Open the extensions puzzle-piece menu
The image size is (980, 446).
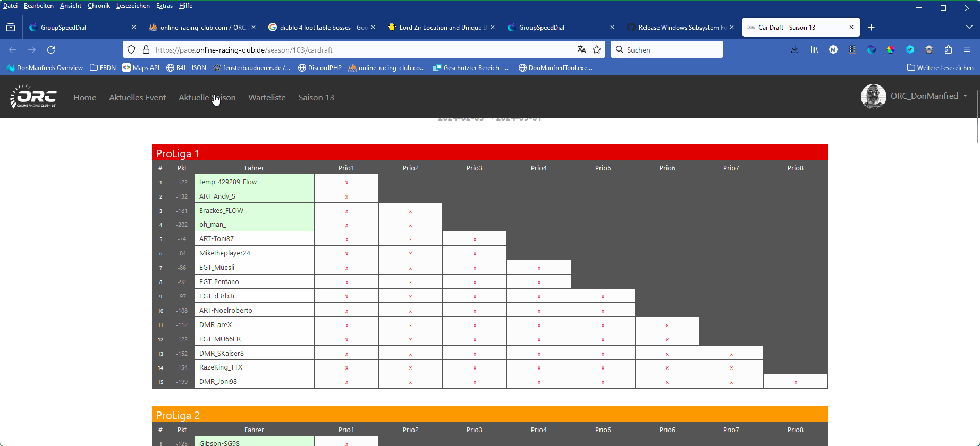[948, 50]
